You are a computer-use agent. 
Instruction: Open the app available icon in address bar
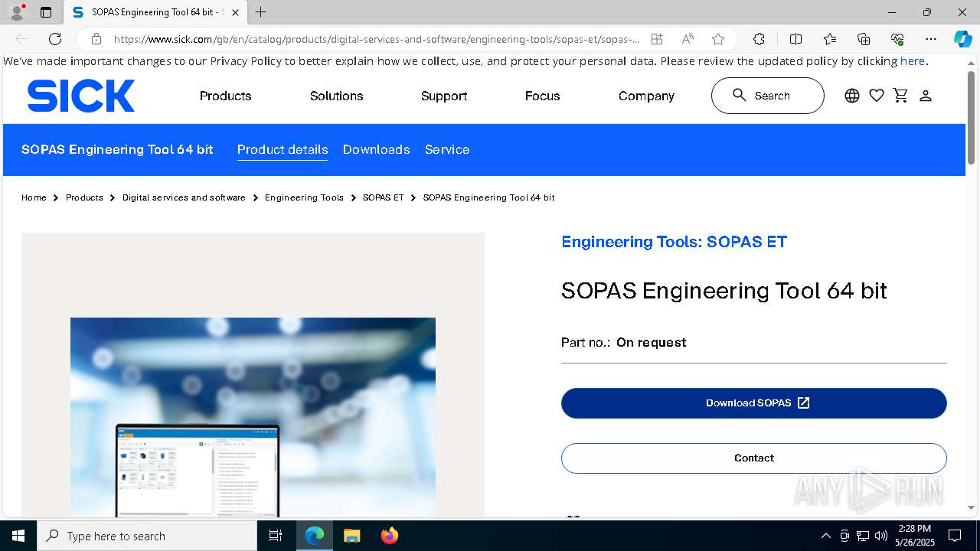point(657,39)
